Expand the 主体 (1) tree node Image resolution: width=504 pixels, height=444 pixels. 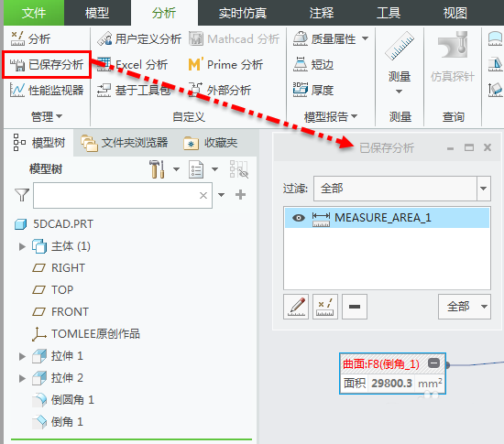coord(22,246)
